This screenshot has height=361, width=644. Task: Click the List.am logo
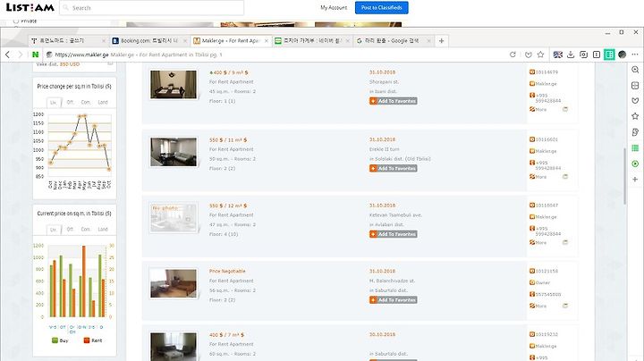tap(30, 8)
